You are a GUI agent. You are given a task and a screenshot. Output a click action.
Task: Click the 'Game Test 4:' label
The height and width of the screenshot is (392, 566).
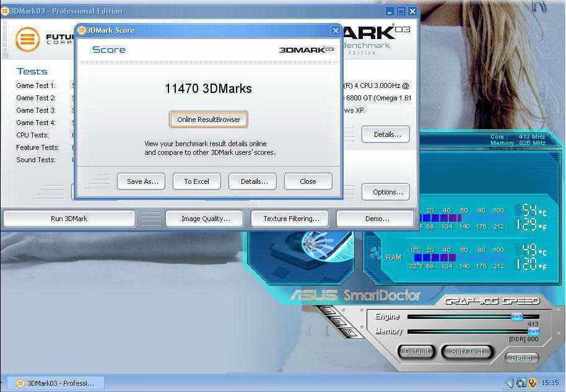coord(36,123)
